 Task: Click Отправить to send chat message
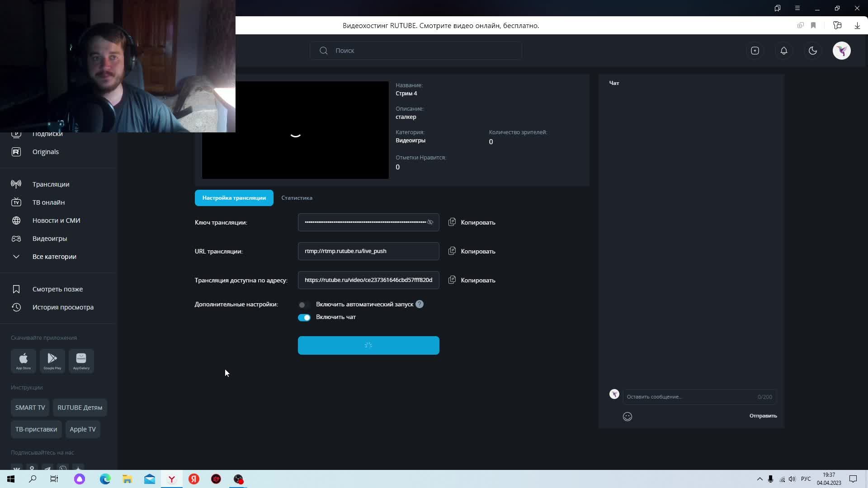[x=763, y=416]
